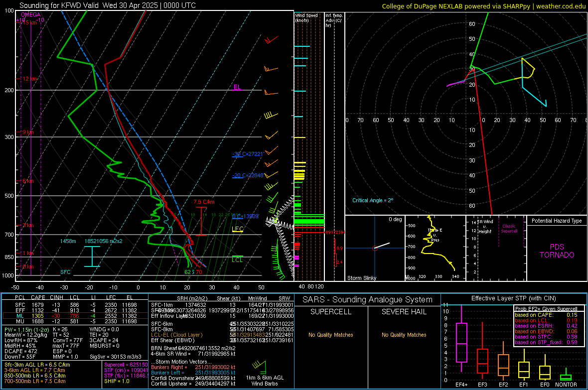588x390 pixels.
Task: Select the yellow LFC level label
Action: click(x=237, y=229)
